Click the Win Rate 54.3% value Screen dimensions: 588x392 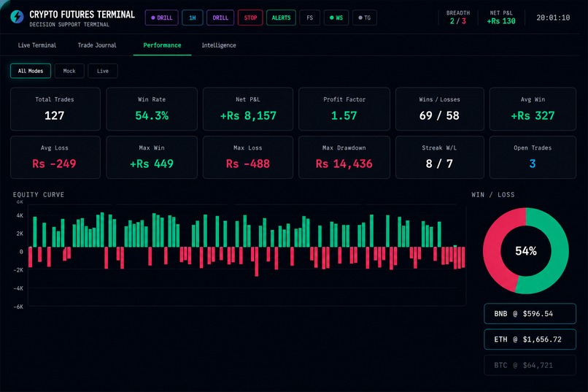152,115
